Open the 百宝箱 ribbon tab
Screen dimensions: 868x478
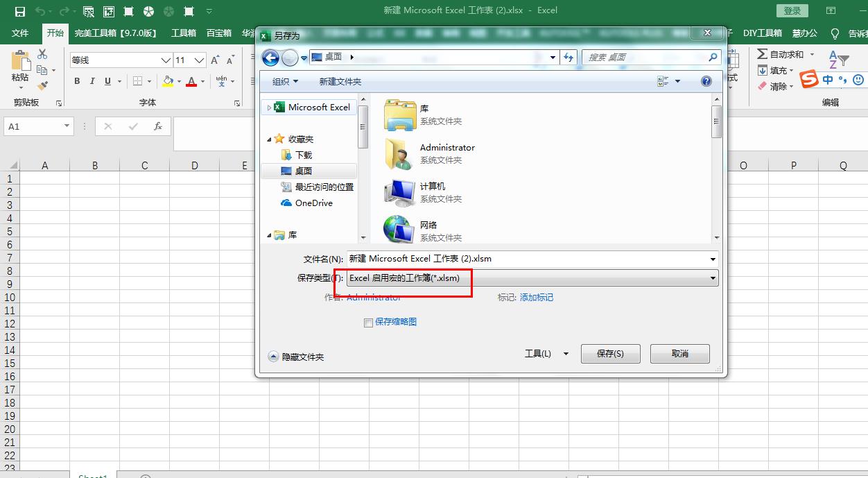219,33
